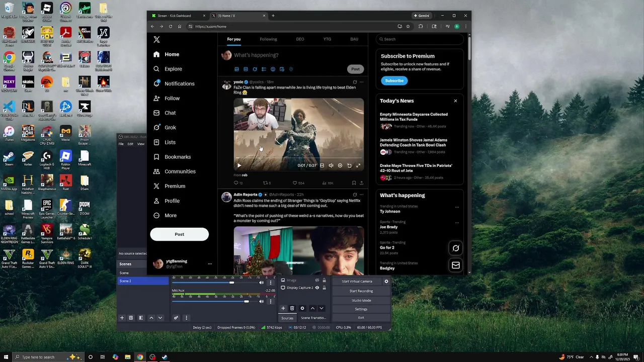644x362 pixels.
Task: Toggle lock on Display Capture 2 source
Action: click(324, 288)
